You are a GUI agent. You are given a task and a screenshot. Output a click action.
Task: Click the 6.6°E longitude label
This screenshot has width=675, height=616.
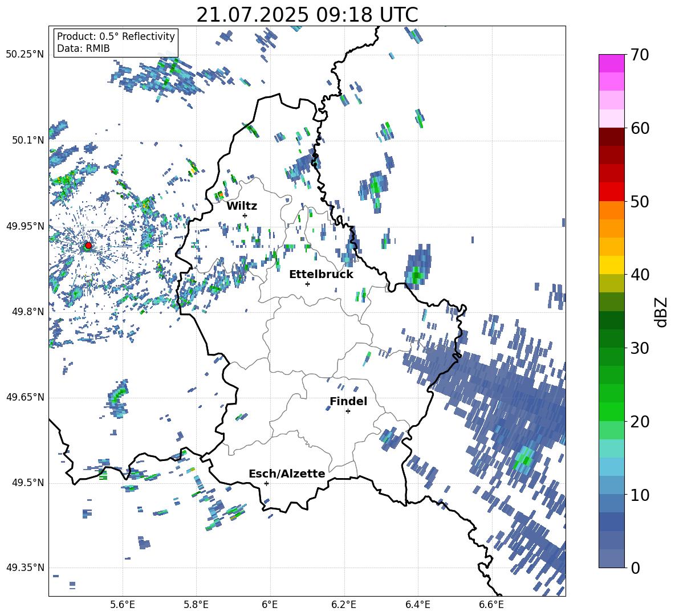point(491,605)
